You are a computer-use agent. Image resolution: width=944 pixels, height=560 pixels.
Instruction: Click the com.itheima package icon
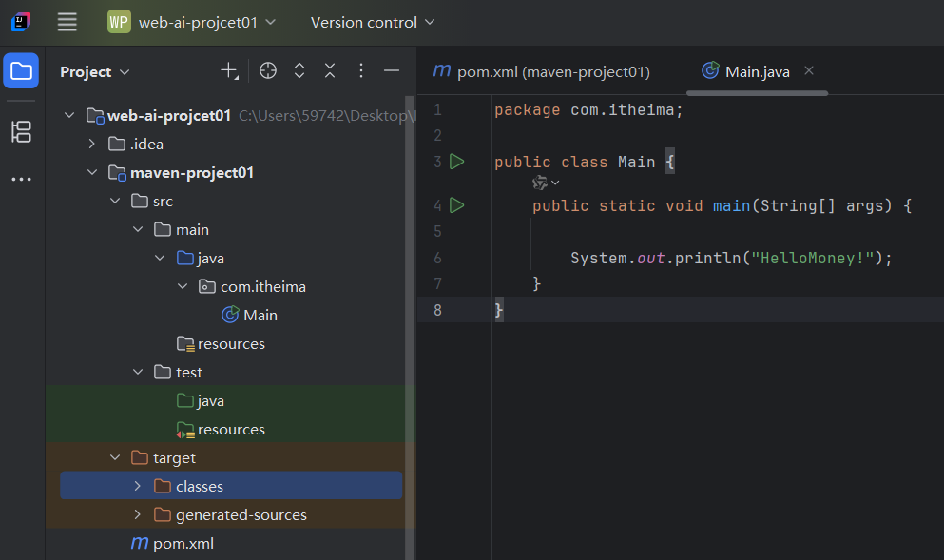207,286
